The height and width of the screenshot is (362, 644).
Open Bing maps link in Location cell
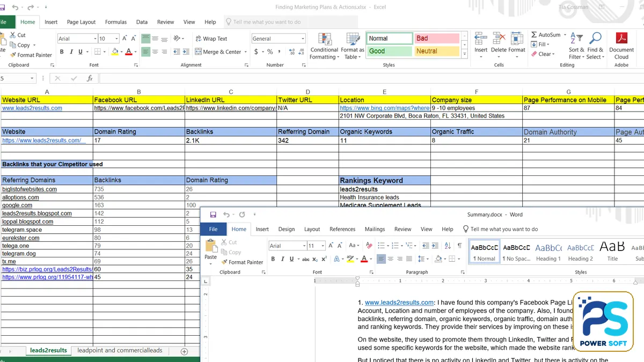385,108
